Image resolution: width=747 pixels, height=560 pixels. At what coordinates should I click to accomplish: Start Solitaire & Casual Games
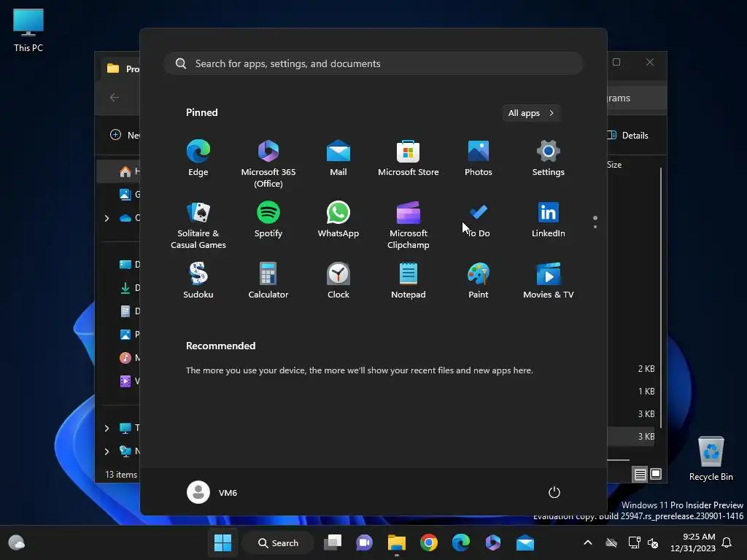coord(198,225)
